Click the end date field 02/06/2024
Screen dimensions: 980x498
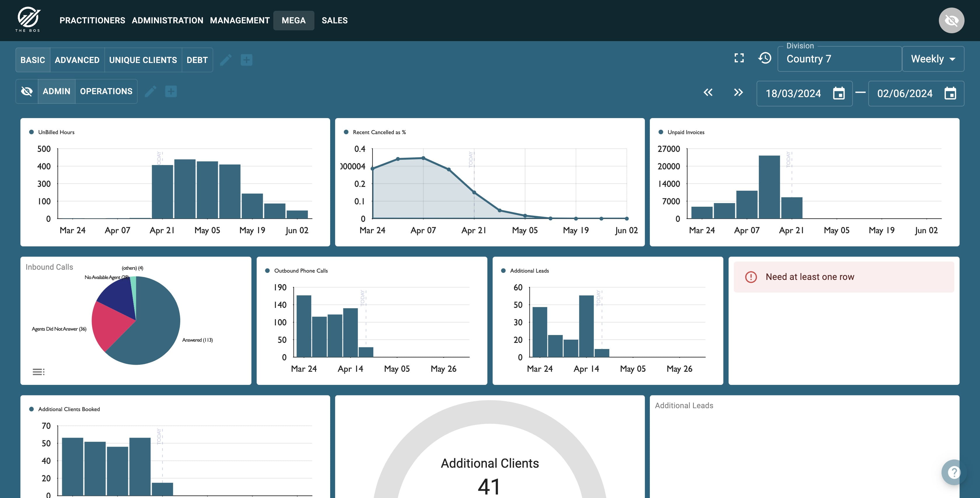tap(916, 94)
